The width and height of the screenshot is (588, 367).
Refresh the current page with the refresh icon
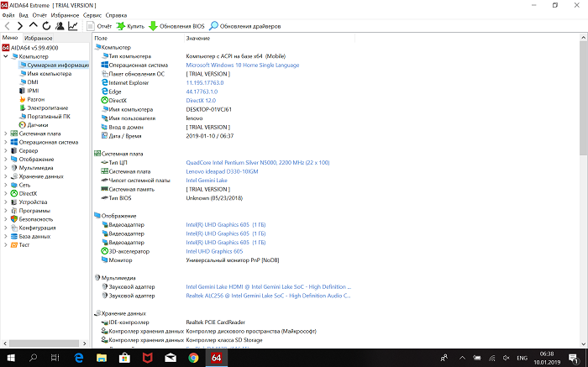pos(46,26)
